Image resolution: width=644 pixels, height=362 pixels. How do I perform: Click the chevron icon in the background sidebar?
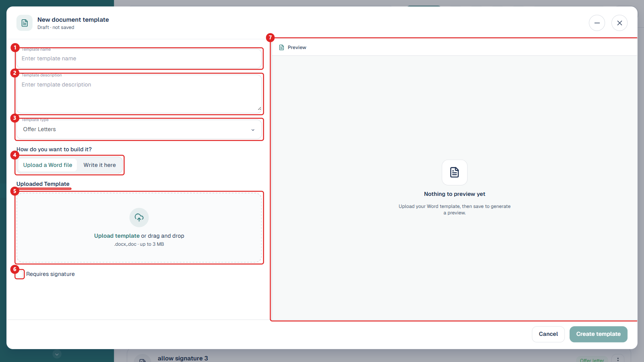[x=57, y=354]
